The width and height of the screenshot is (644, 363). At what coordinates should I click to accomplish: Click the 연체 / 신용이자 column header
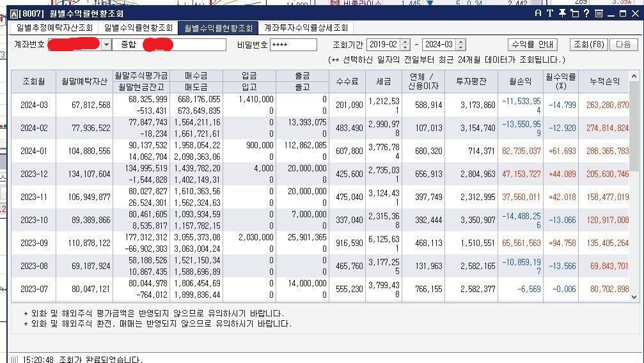pos(423,81)
